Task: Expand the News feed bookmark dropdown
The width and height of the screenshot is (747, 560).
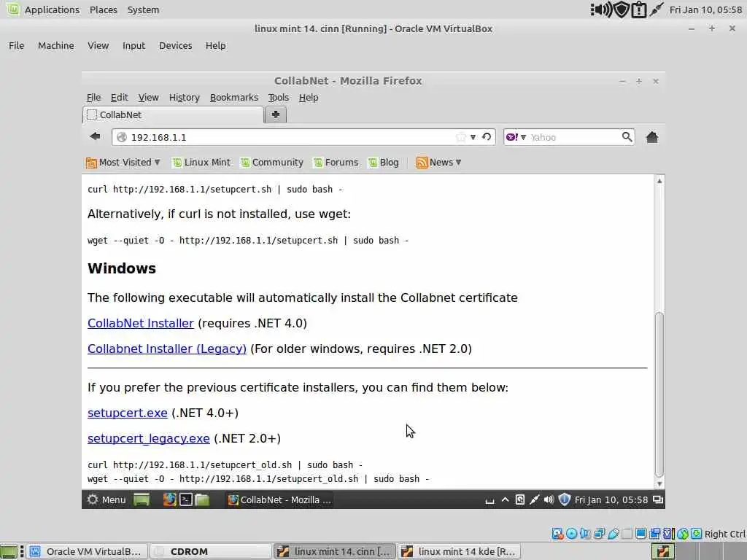Action: click(x=438, y=163)
